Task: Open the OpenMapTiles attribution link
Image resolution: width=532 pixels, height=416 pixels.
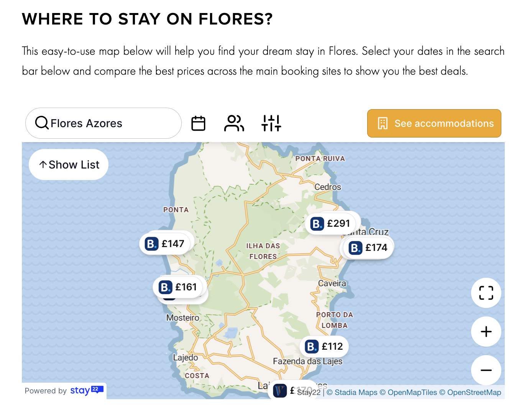Action: coord(412,392)
